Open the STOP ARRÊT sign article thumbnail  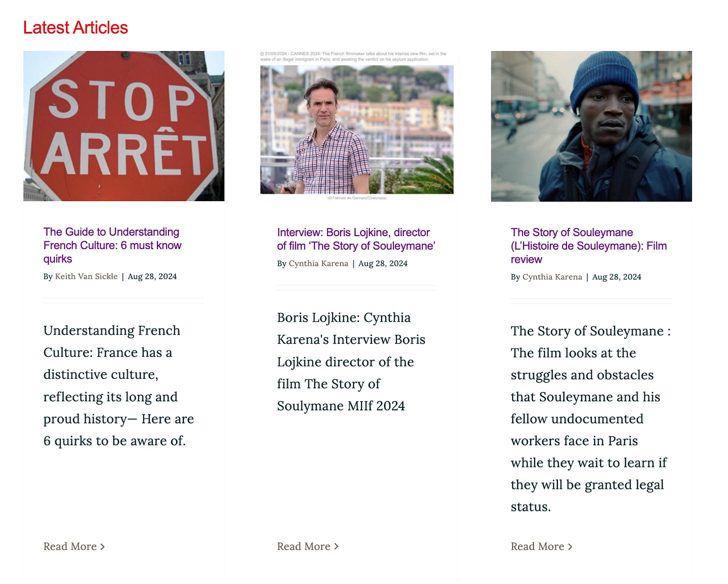tap(124, 126)
